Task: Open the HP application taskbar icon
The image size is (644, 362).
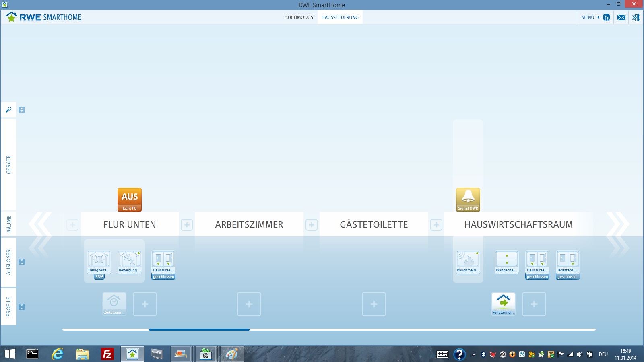Action: tap(206, 354)
